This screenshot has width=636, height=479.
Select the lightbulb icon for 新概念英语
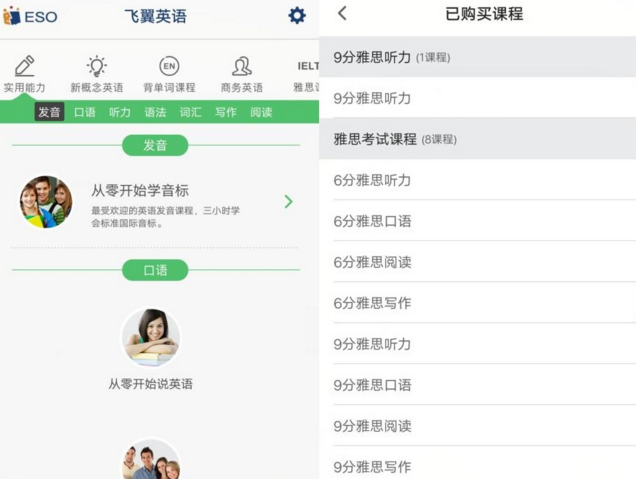(97, 66)
